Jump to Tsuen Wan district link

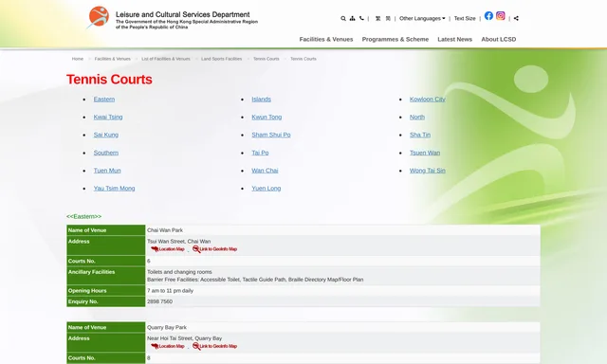click(x=425, y=153)
